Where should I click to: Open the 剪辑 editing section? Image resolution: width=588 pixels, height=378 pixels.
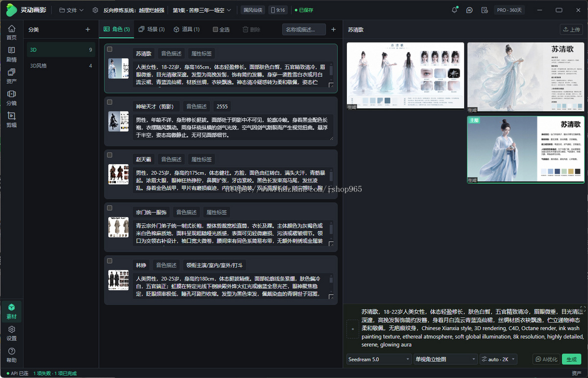click(x=11, y=120)
